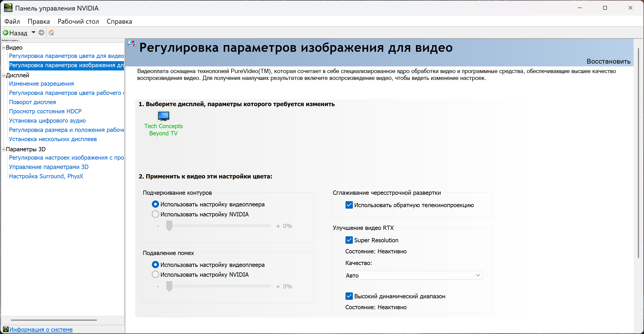Viewport: 644px width, 334px height.
Task: Open Информация о системе link
Action: pos(41,330)
